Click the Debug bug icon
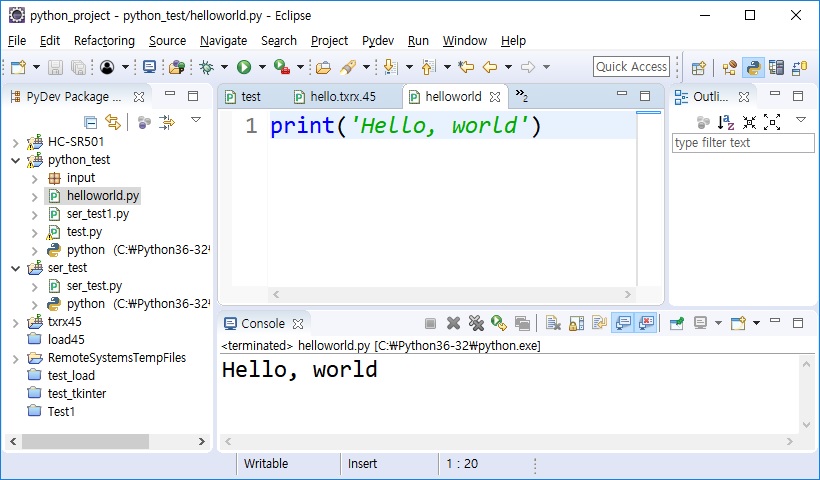 point(207,67)
